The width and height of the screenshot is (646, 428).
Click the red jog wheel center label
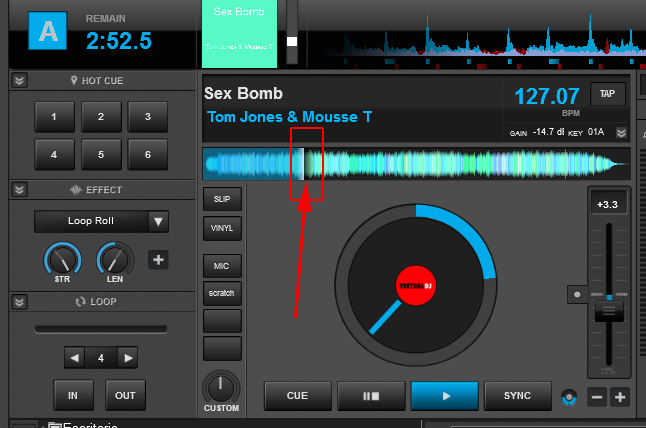click(x=416, y=285)
